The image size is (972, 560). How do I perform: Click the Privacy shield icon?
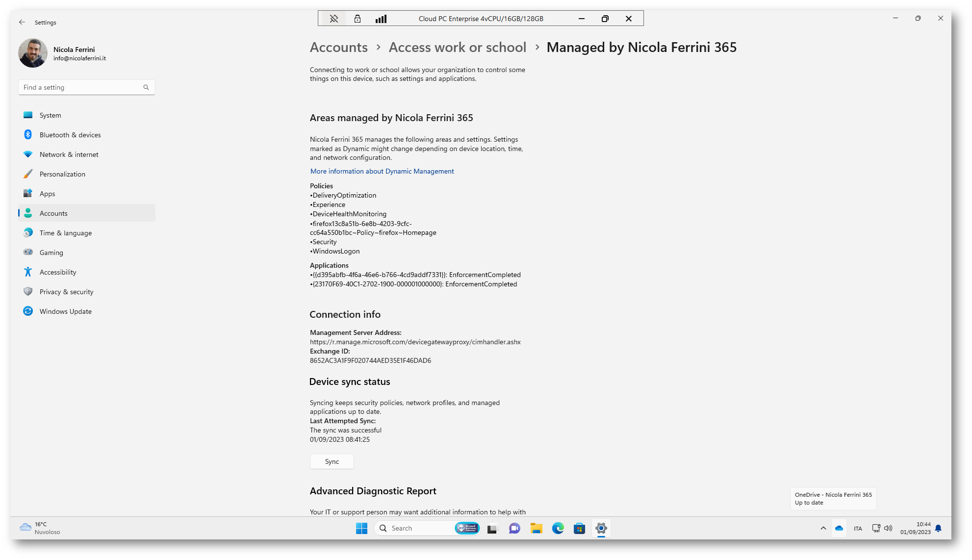click(28, 291)
